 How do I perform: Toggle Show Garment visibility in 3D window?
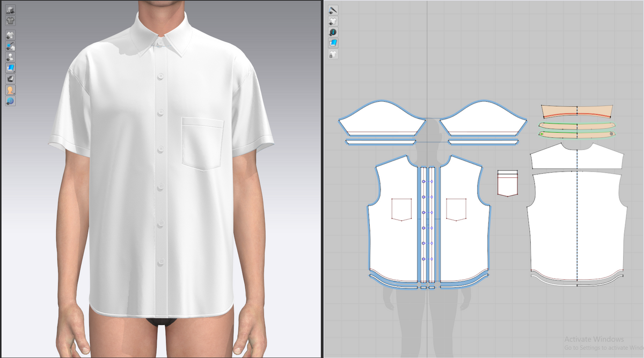[x=11, y=35]
